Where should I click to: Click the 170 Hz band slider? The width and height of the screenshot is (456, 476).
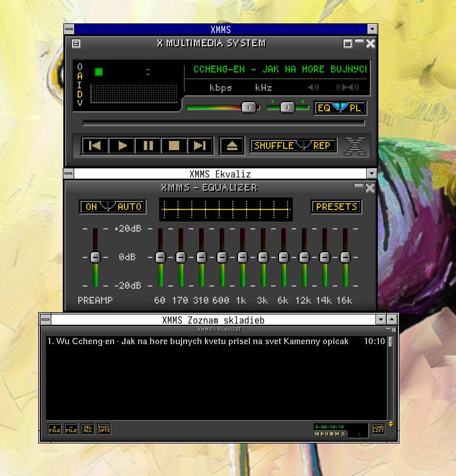(x=181, y=257)
